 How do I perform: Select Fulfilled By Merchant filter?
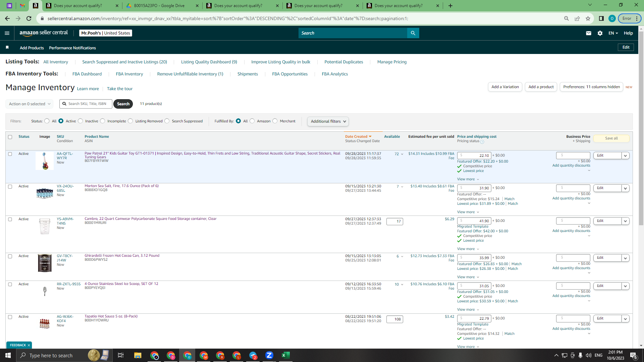[275, 121]
